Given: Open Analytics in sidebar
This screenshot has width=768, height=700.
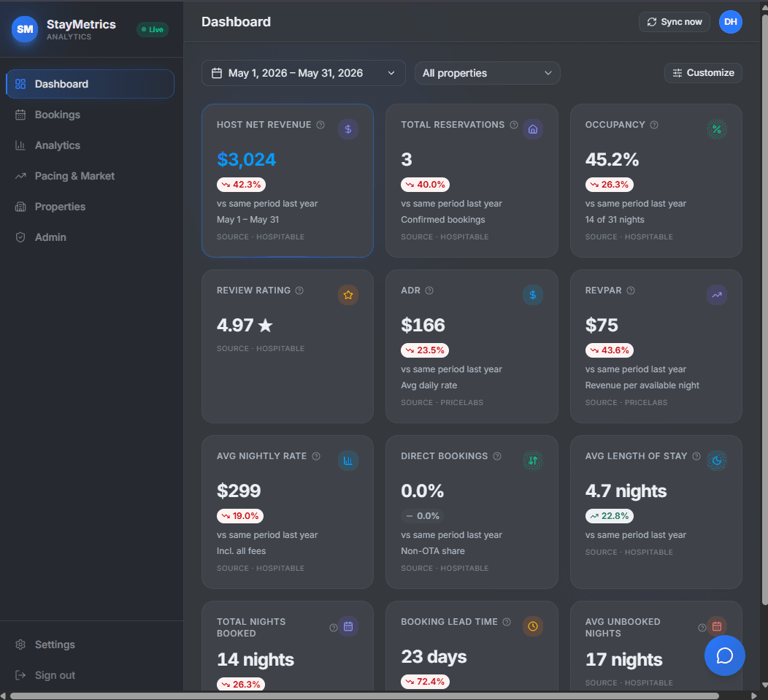Looking at the screenshot, I should coord(90,145).
